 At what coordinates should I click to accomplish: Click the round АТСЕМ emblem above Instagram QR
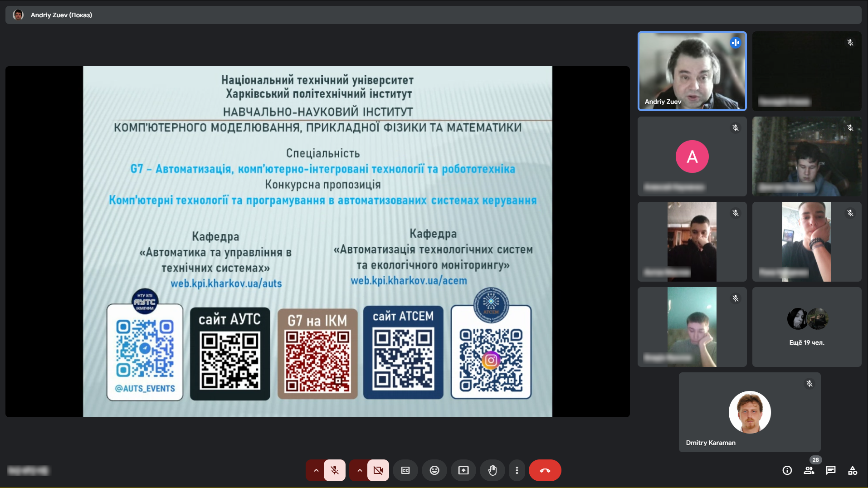click(491, 305)
